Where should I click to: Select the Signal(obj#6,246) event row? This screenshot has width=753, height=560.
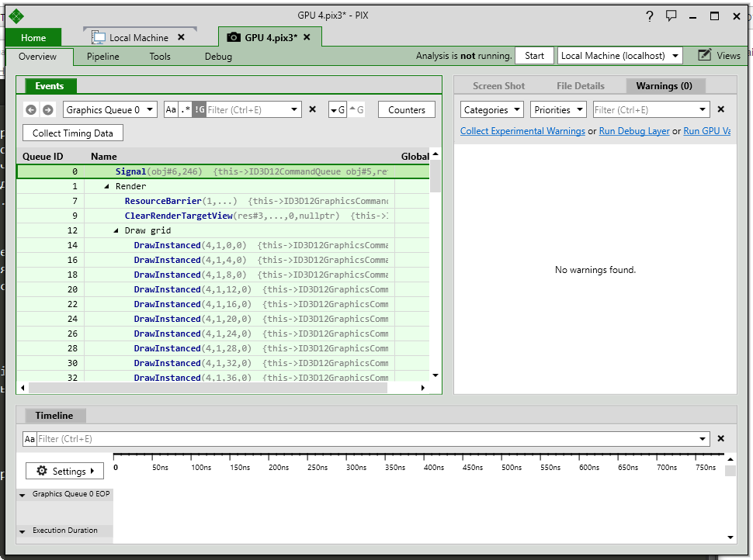click(x=223, y=171)
